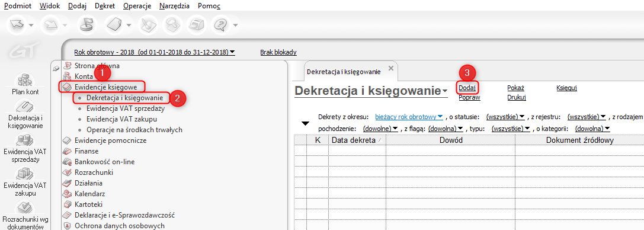Click Strona główna icon in tree

[67, 65]
